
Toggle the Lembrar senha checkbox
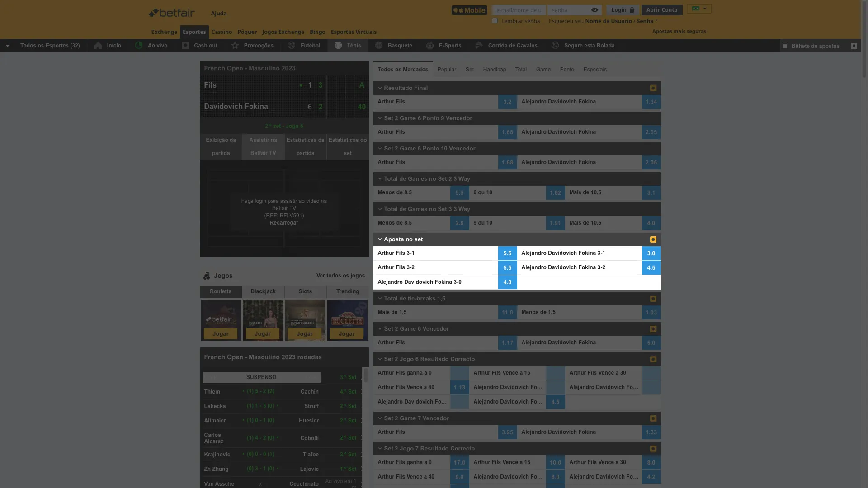tap(495, 21)
